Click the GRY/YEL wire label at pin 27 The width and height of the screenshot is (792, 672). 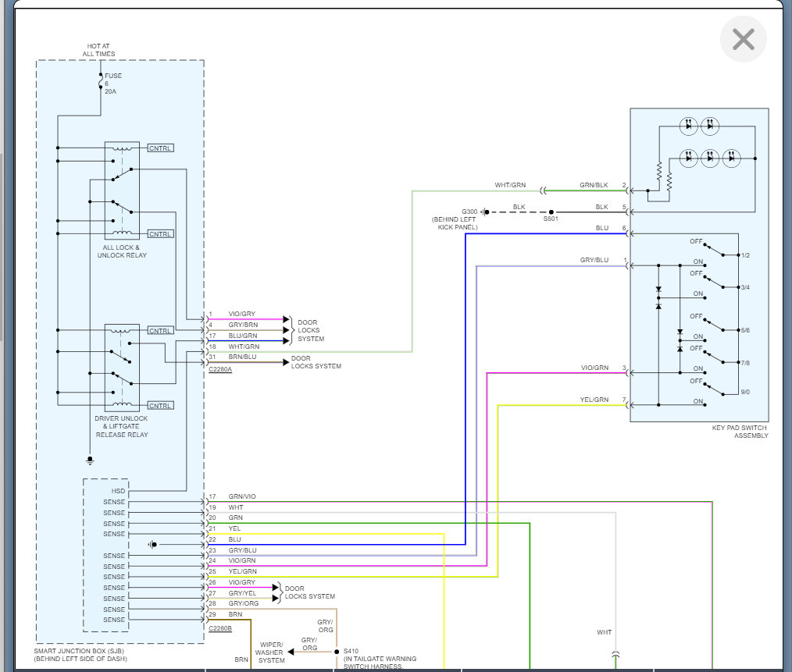tap(242, 593)
